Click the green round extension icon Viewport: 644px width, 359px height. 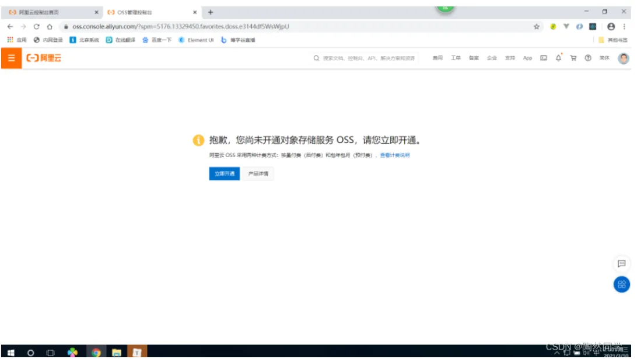click(553, 26)
